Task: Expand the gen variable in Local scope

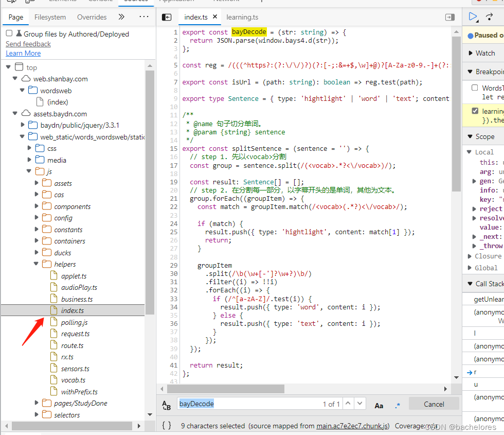Action: click(x=474, y=181)
